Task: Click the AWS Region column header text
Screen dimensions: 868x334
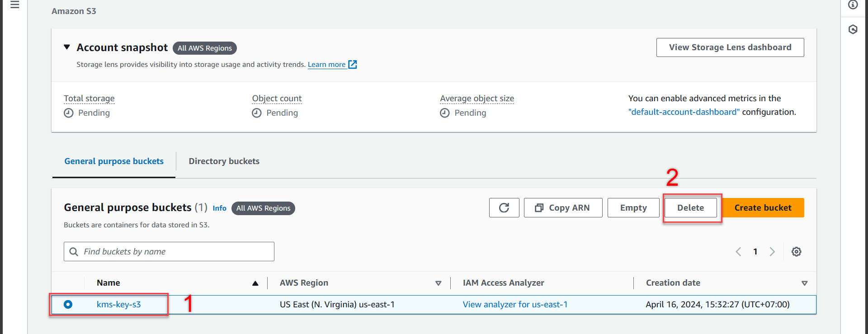Action: (x=304, y=283)
